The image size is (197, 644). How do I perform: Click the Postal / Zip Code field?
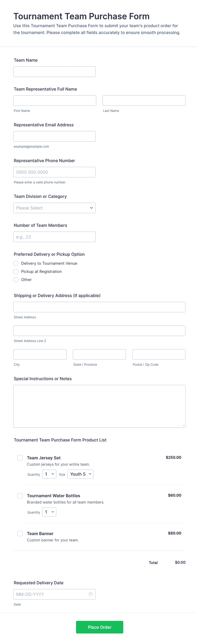(x=159, y=354)
